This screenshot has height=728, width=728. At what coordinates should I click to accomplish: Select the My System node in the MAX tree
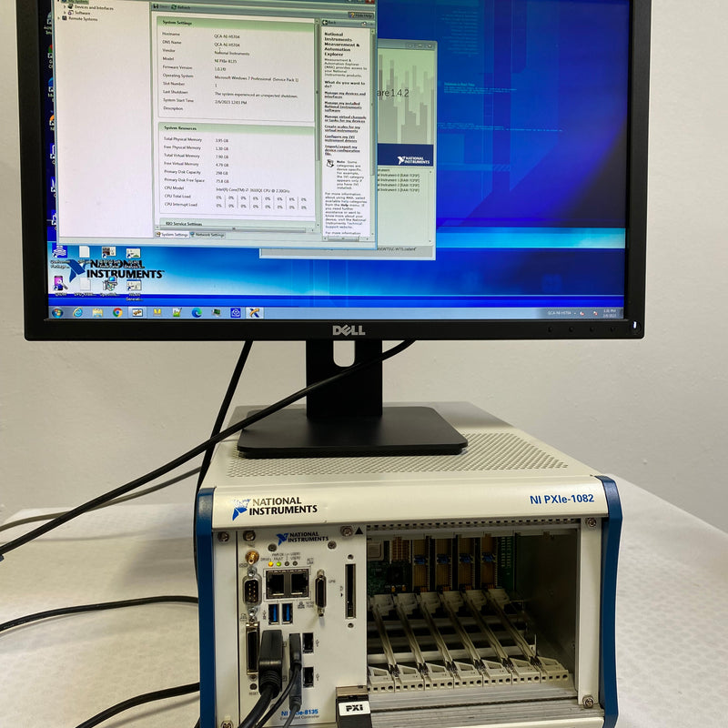(76, 2)
